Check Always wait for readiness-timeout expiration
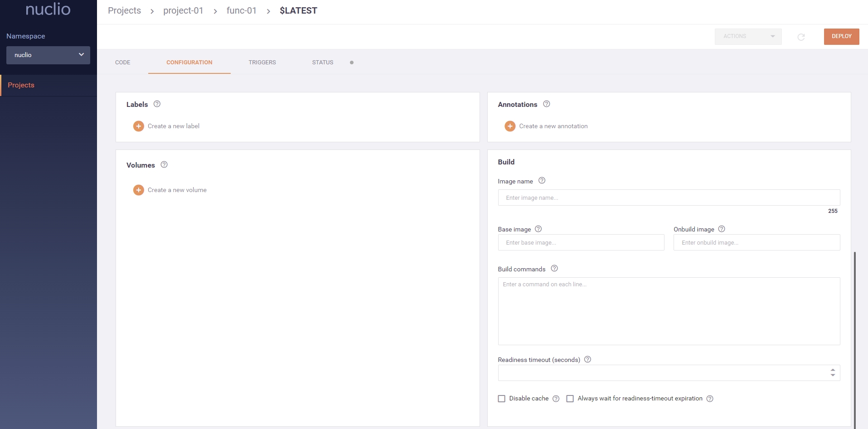The width and height of the screenshot is (868, 429). click(x=570, y=399)
